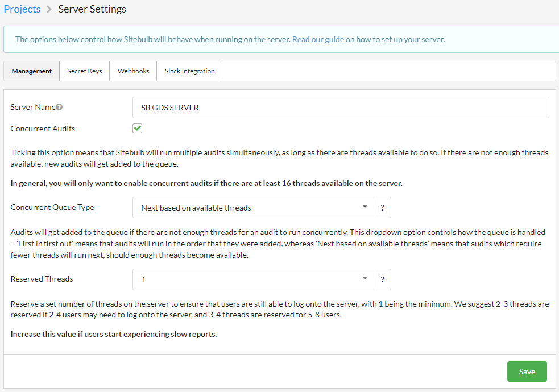Click 'Increase this value if users start experiencing slow reports.'
This screenshot has height=392, width=559.
(x=114, y=334)
